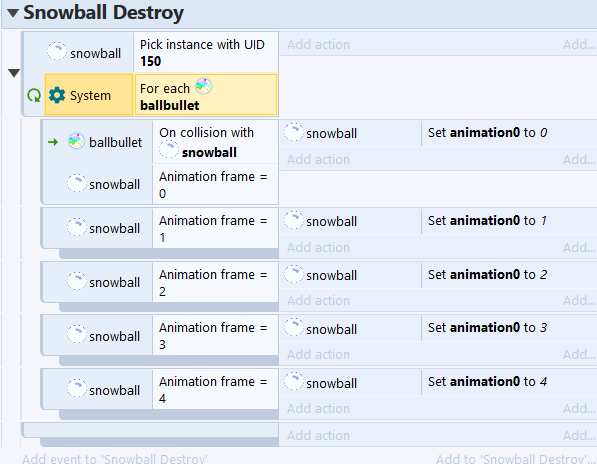Viewport: 597px width, 464px height.
Task: Click snowball icon in Set animation0 to 4 action
Action: [294, 381]
